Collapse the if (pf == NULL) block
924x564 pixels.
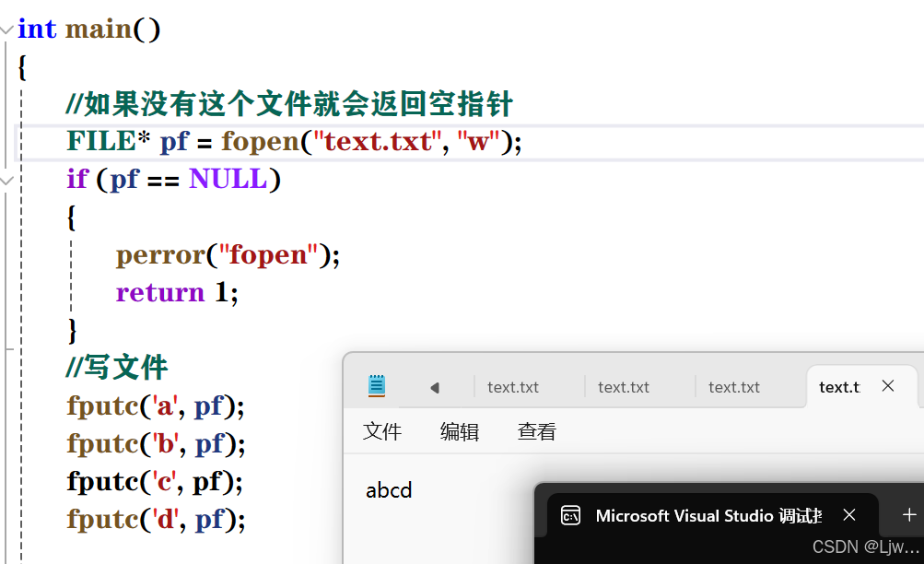(x=6, y=181)
